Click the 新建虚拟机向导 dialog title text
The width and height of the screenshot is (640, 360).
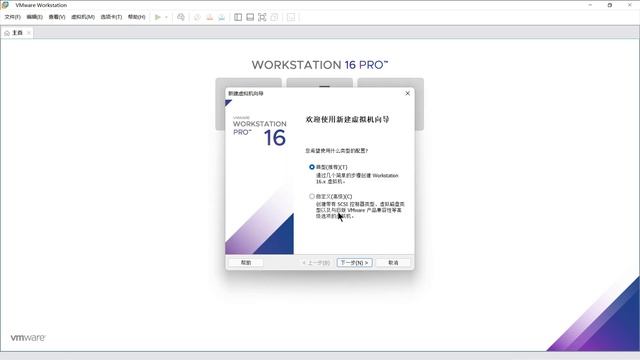(246, 93)
